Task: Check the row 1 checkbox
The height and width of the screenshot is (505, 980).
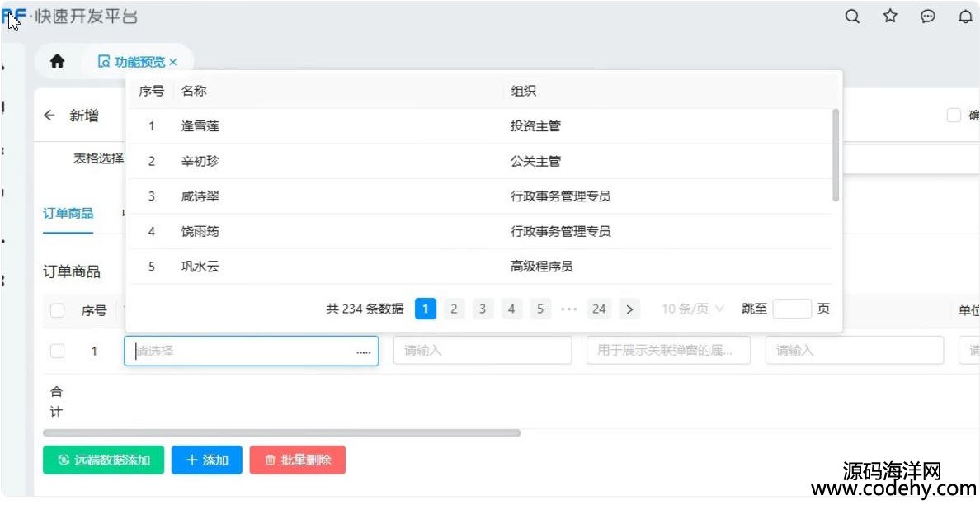Action: pos(58,351)
